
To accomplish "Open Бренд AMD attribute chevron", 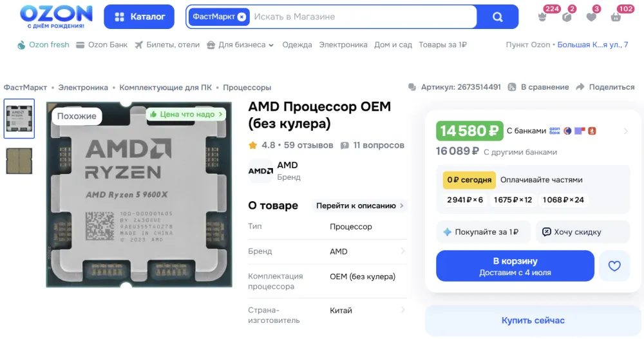I will coord(402,251).
